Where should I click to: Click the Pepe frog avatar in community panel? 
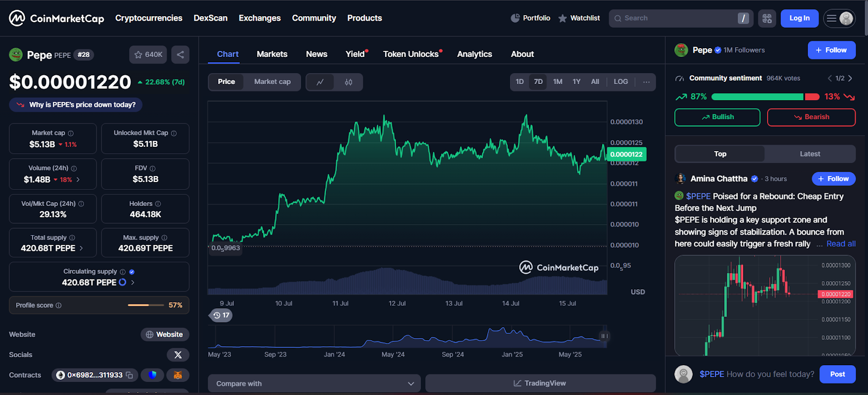[x=681, y=50]
